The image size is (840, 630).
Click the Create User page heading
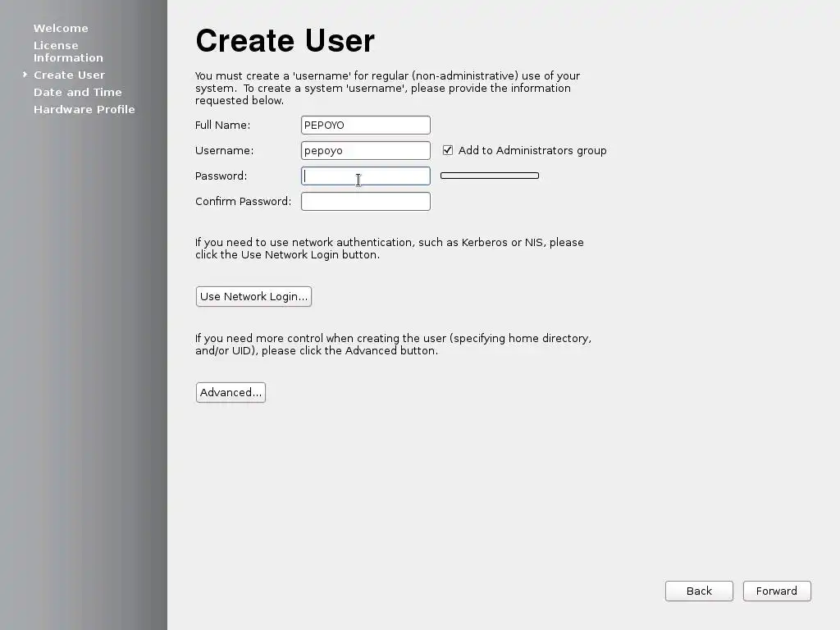coord(285,41)
